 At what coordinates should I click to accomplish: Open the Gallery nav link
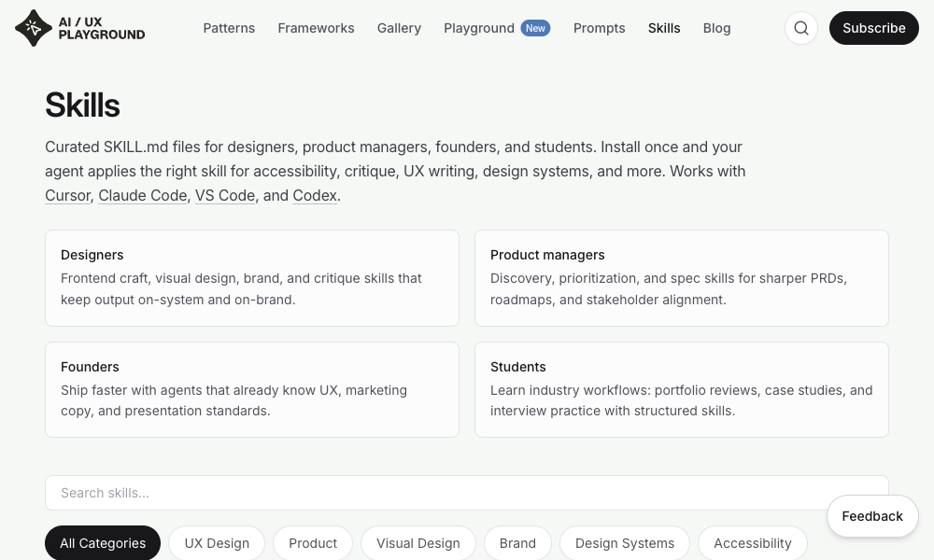(x=399, y=28)
